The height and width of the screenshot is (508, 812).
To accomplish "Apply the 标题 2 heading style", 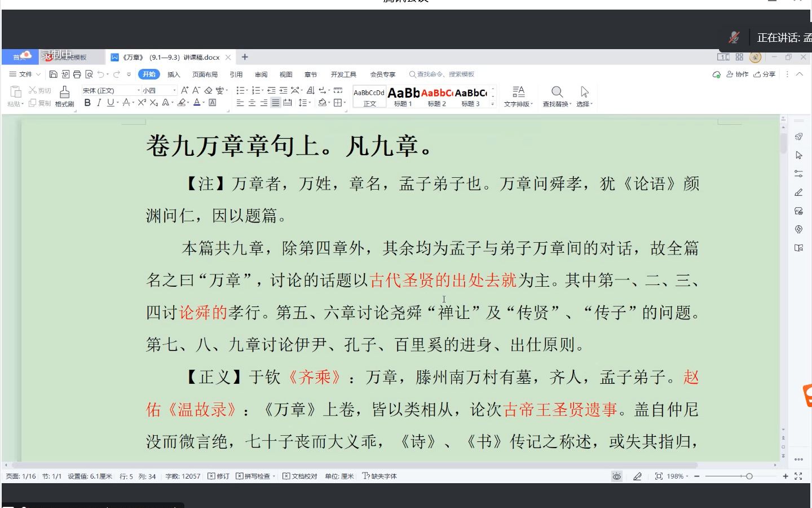I will point(437,97).
